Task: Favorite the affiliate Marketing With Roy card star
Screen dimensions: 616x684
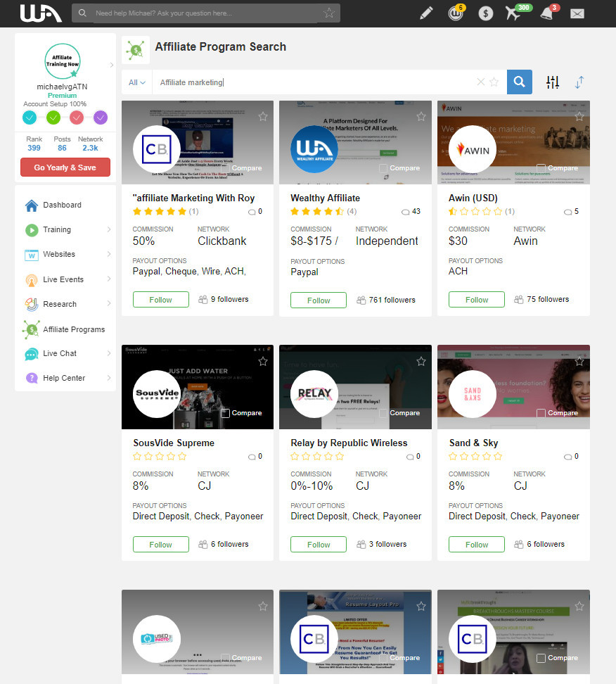Action: click(263, 117)
